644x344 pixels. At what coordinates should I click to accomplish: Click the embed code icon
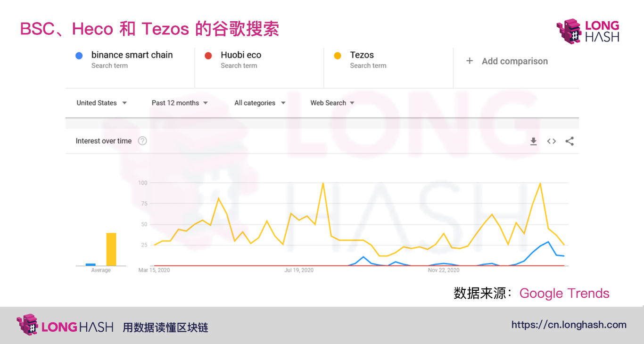pos(551,141)
